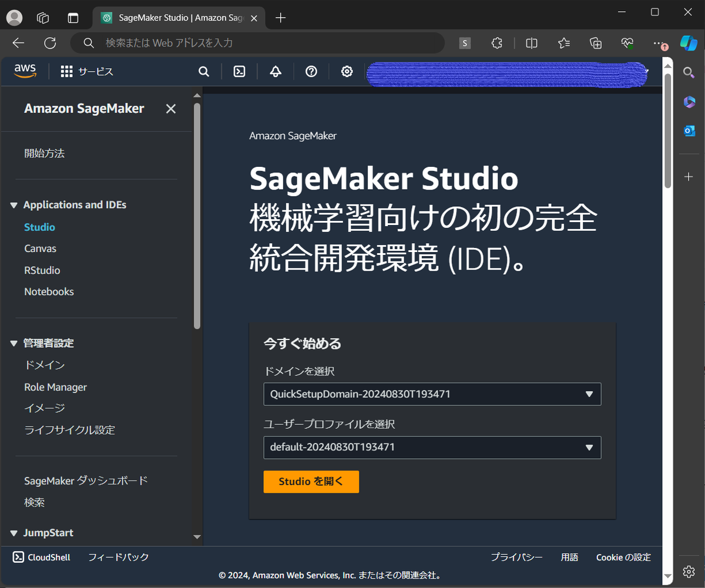Open the favorites star list
Viewport: 705px width, 588px height.
pos(564,43)
